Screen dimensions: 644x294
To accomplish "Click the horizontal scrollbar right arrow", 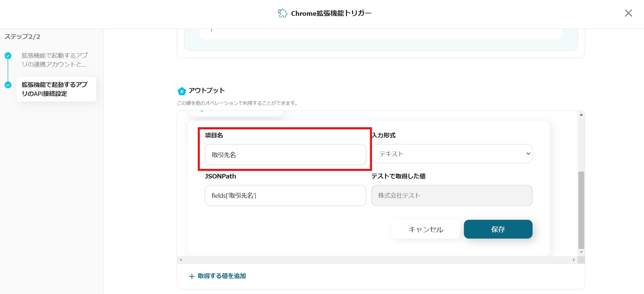I will click(x=574, y=260).
